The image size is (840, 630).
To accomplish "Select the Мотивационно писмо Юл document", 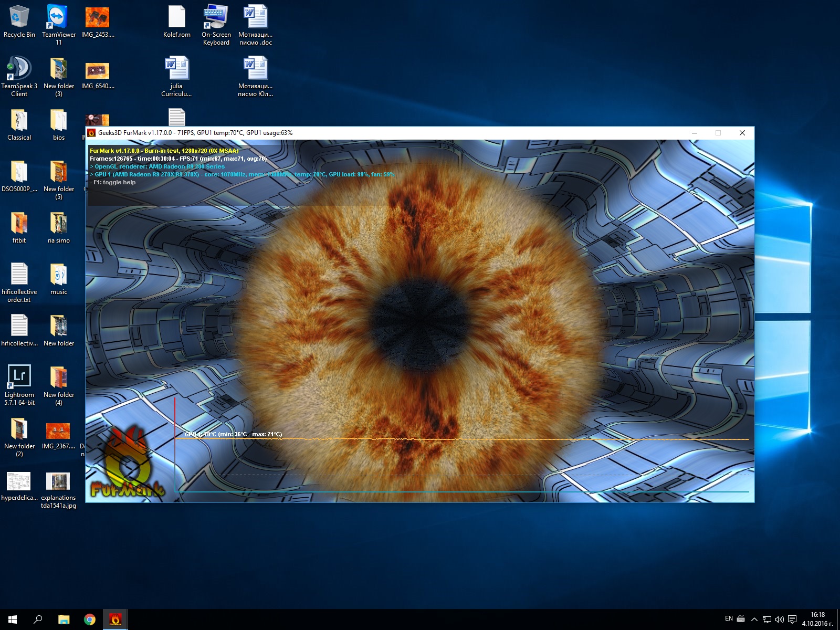I will coord(256,76).
